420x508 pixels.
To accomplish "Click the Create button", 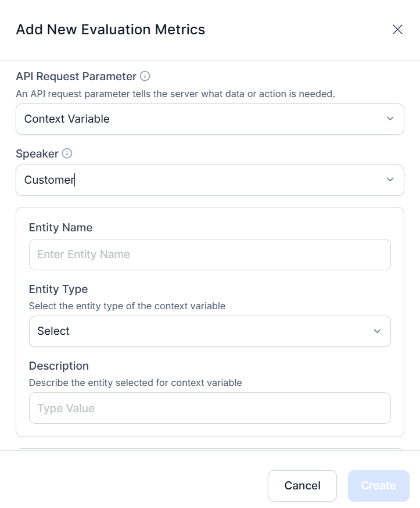I will [379, 486].
